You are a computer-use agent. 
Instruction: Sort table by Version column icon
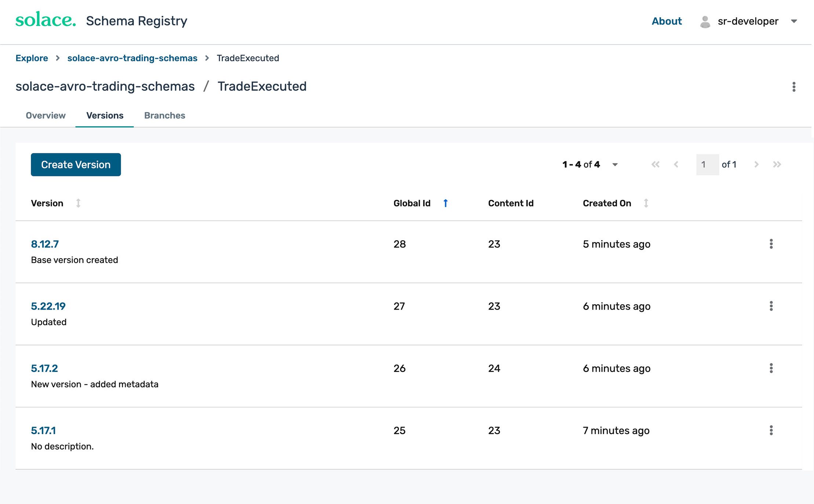coord(78,203)
